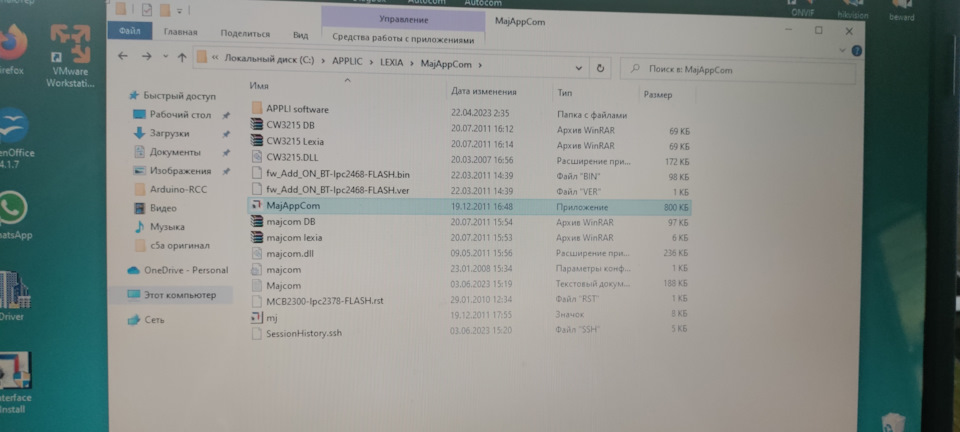The height and width of the screenshot is (432, 960).
Task: Select the CW3215 DB WinRAR archive icon
Action: pyautogui.click(x=257, y=124)
